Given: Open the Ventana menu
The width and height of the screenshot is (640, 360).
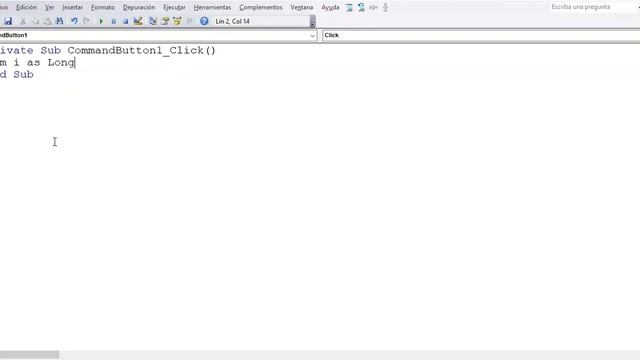Looking at the screenshot, I should click(302, 7).
